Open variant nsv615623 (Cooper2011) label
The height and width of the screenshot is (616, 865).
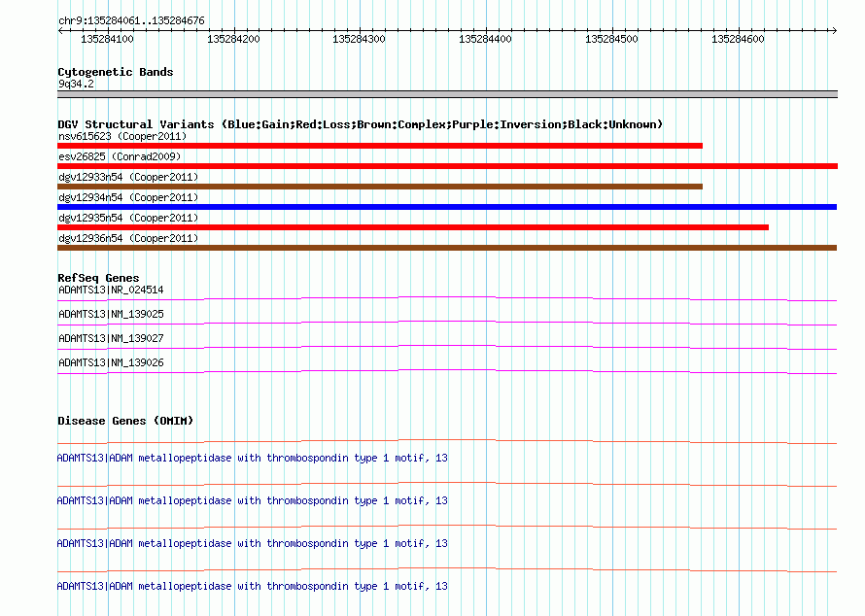[x=122, y=136]
